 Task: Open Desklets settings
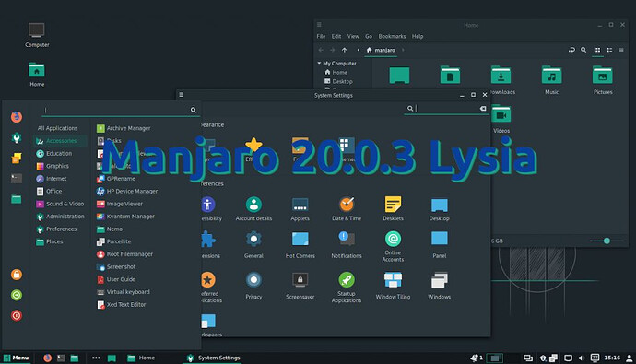point(393,209)
